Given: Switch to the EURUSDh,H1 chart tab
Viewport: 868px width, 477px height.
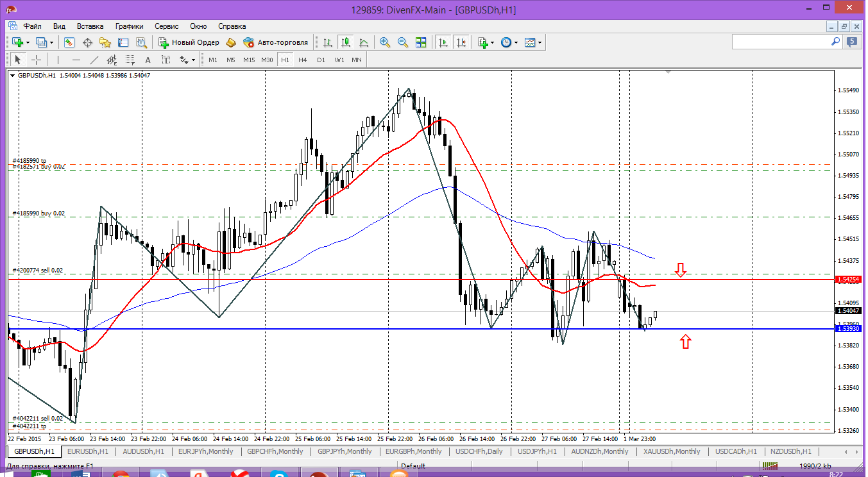Looking at the screenshot, I should coord(89,451).
